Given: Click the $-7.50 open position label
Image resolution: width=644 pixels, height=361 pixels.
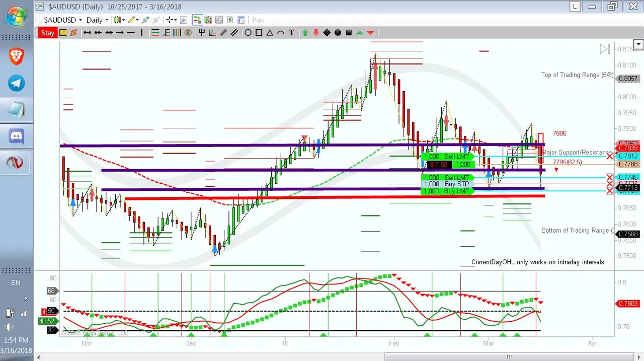Looking at the screenshot, I should pos(439,164).
